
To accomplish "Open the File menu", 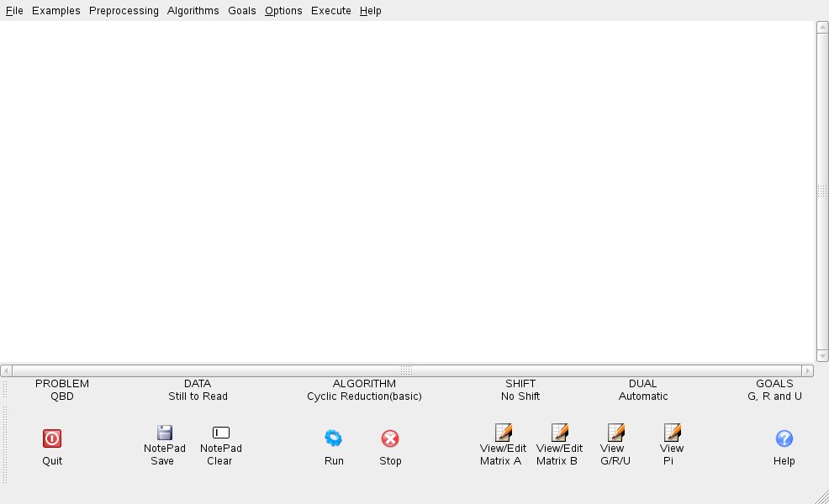I will (x=14, y=11).
